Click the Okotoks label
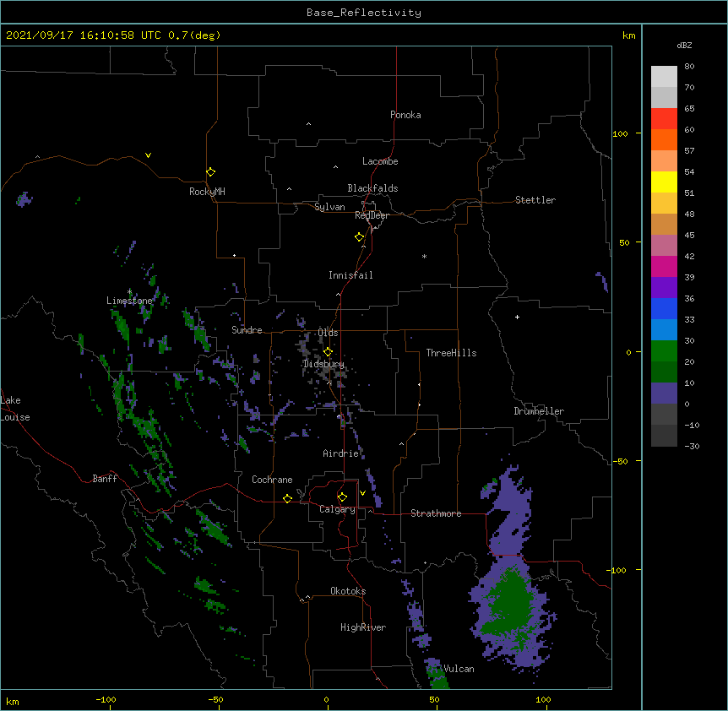Image resolution: width=728 pixels, height=711 pixels. tap(348, 591)
